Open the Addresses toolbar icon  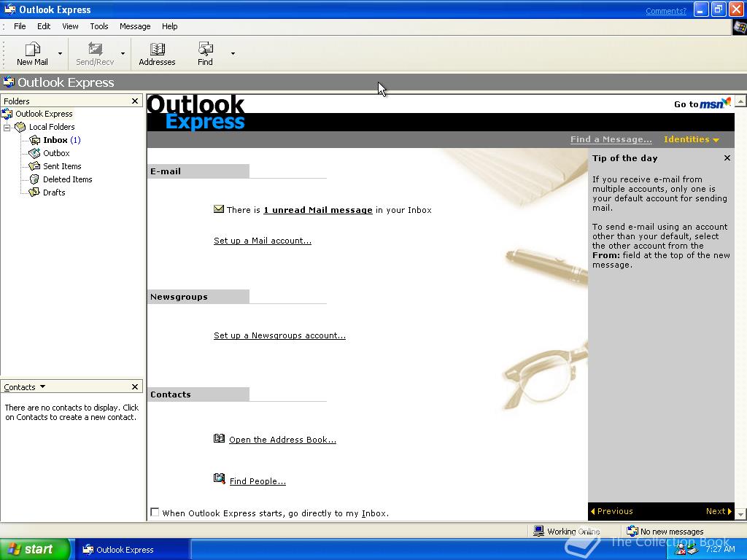click(x=158, y=49)
